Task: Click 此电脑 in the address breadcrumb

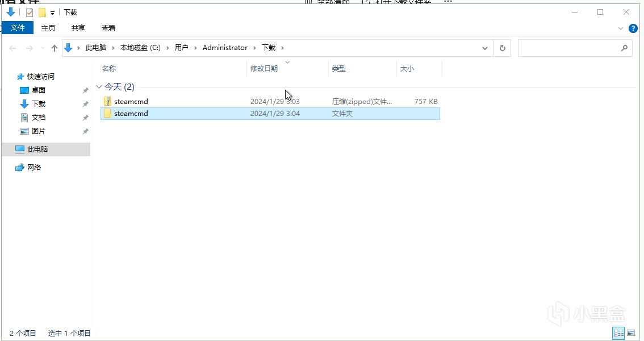Action: [96, 48]
